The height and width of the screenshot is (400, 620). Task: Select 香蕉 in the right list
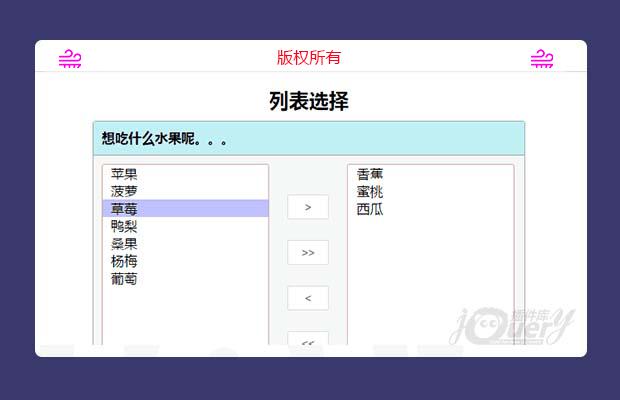pyautogui.click(x=370, y=174)
